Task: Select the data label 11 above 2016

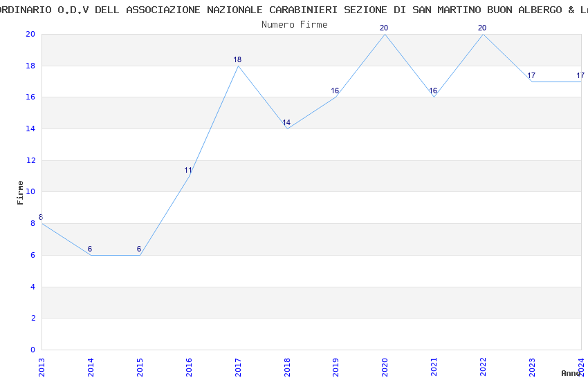Action: tap(188, 170)
